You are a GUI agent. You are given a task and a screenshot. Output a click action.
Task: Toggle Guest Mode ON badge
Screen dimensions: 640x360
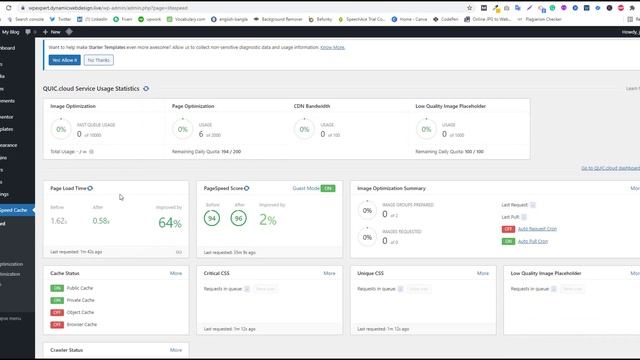pos(328,188)
